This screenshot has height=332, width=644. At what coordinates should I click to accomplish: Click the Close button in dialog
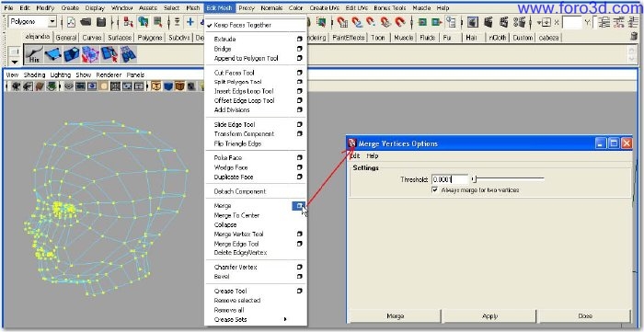point(585,316)
